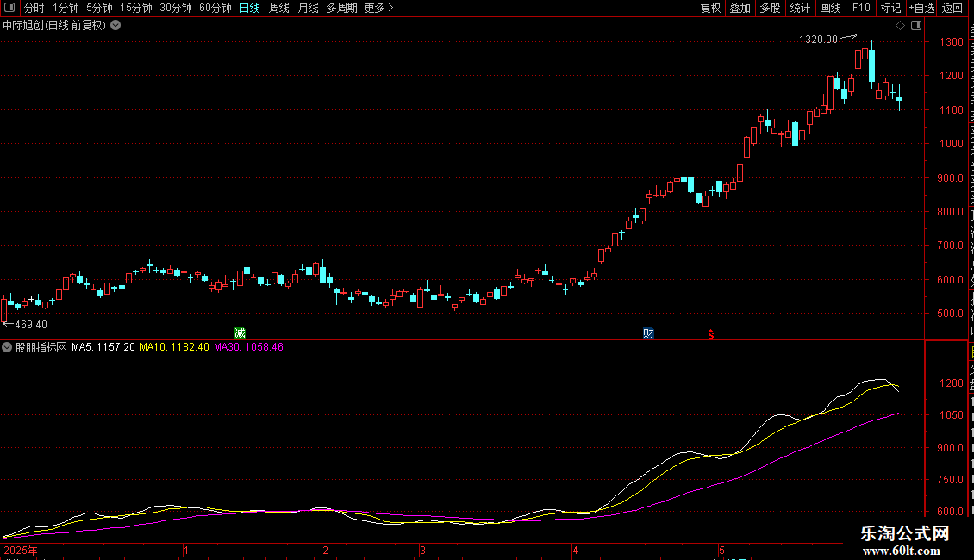Expand the 更多 periods menu
974x560 pixels.
coord(378,8)
